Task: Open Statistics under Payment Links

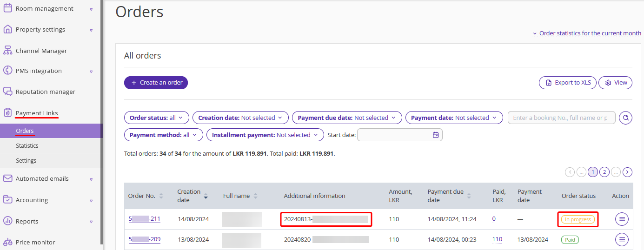Action: [x=27, y=146]
